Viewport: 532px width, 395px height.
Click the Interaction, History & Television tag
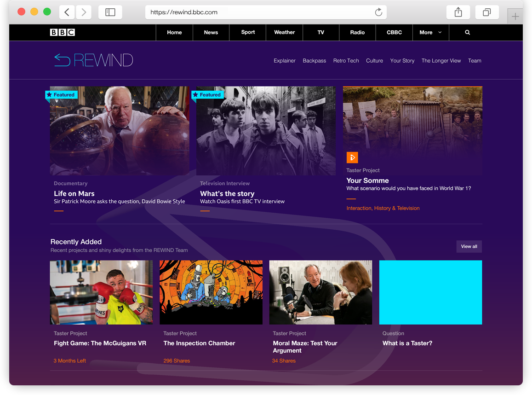click(383, 208)
